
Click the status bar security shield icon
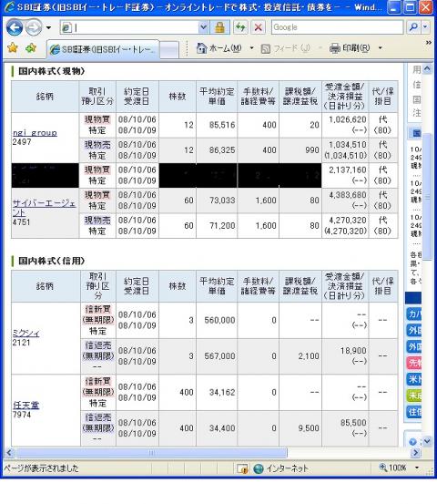pos(242,468)
